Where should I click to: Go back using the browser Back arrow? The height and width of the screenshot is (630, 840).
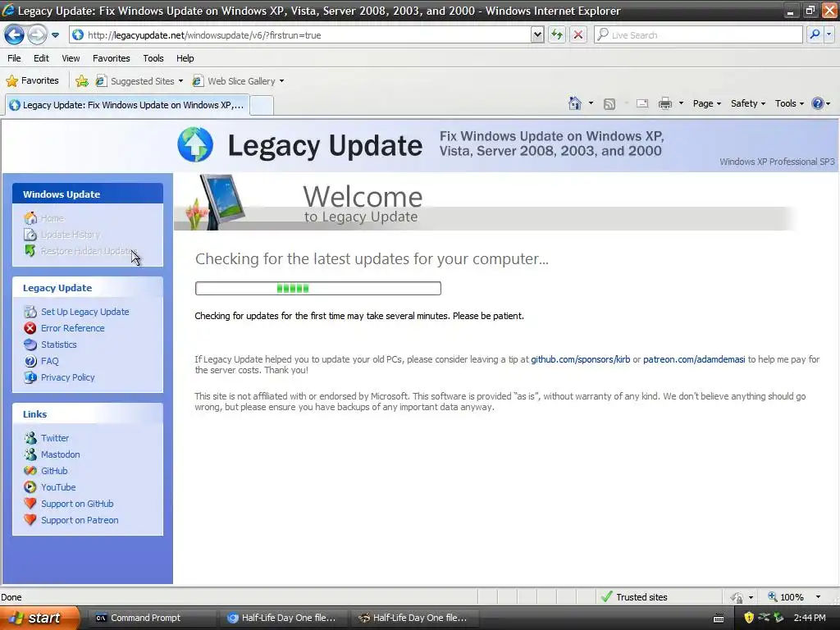pos(15,35)
